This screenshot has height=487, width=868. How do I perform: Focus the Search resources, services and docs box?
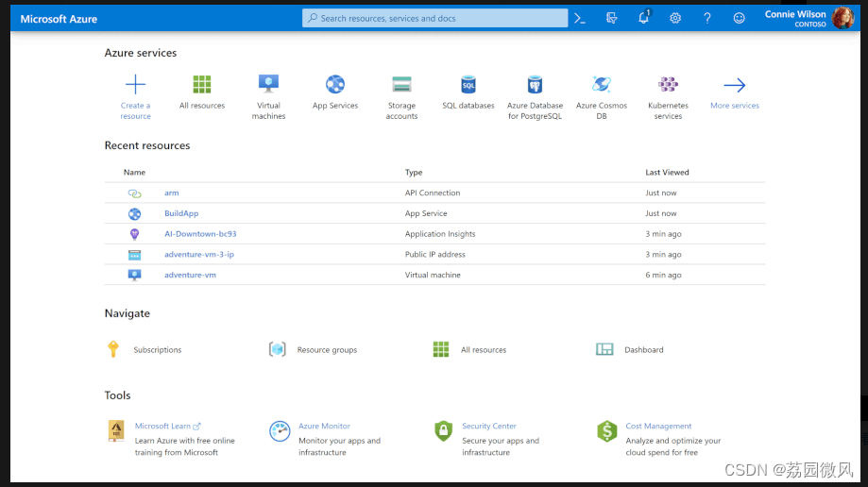435,18
